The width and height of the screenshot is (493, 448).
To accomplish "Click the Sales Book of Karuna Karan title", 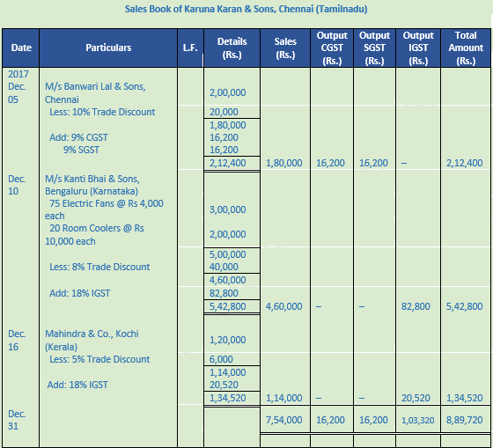I will pyautogui.click(x=246, y=9).
